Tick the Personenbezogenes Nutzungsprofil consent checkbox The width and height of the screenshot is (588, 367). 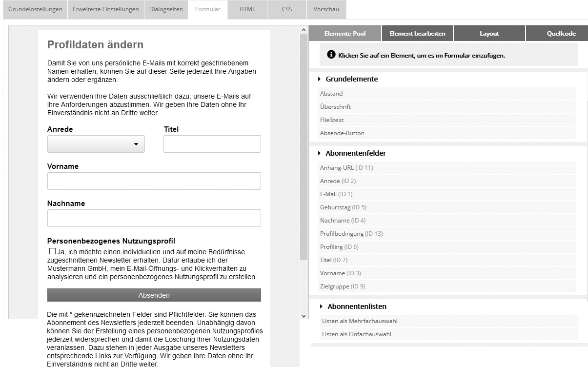pos(52,251)
